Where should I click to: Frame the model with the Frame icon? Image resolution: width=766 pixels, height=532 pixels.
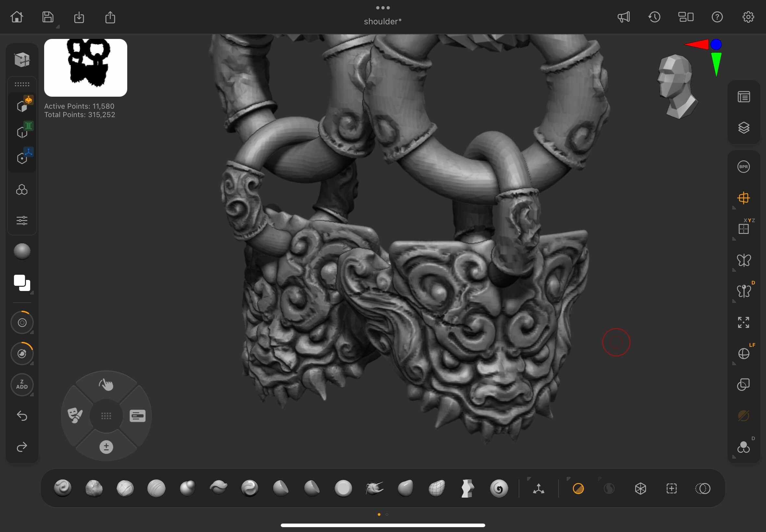pos(743,322)
